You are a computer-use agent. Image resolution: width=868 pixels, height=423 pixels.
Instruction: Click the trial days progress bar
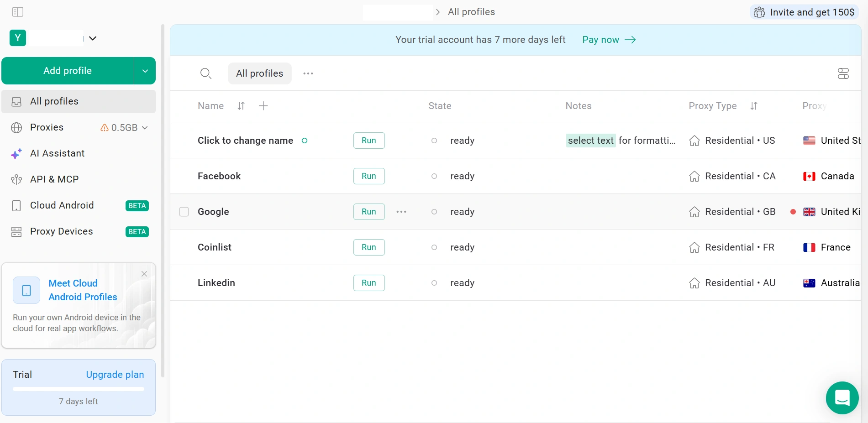point(79,389)
